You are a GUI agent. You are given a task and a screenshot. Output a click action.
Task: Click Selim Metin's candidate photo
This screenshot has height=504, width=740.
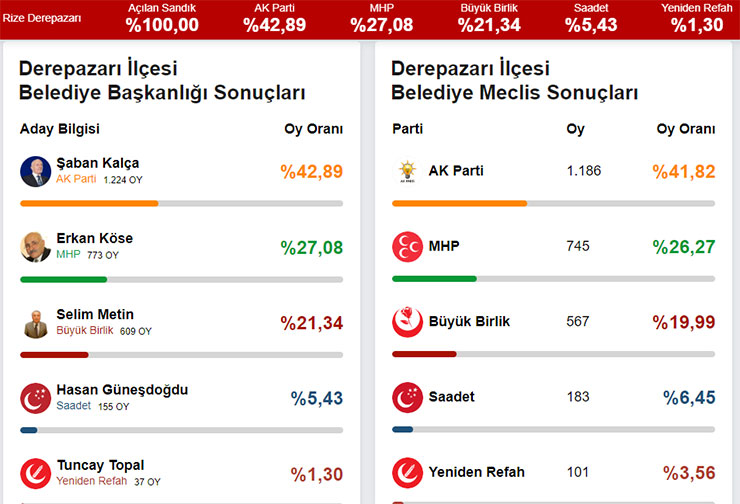tap(35, 323)
